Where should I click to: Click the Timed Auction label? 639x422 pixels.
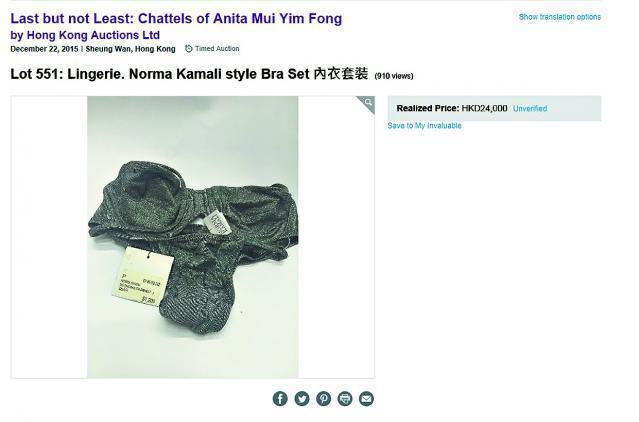pos(217,49)
